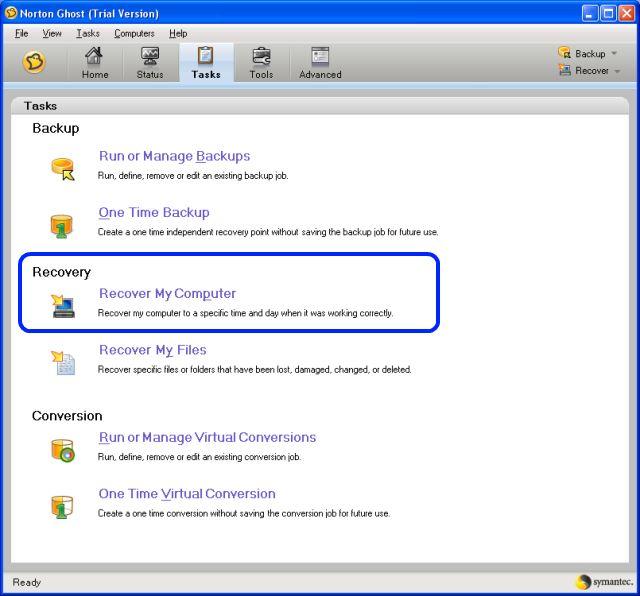Screen dimensions: 640x596
Task: Open the Computers menu
Action: [x=134, y=33]
